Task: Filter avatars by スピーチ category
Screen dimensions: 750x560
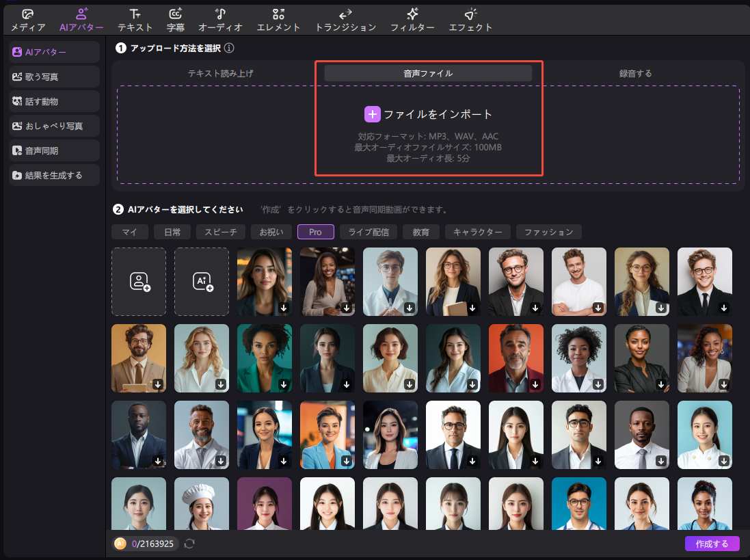Action: pyautogui.click(x=221, y=232)
